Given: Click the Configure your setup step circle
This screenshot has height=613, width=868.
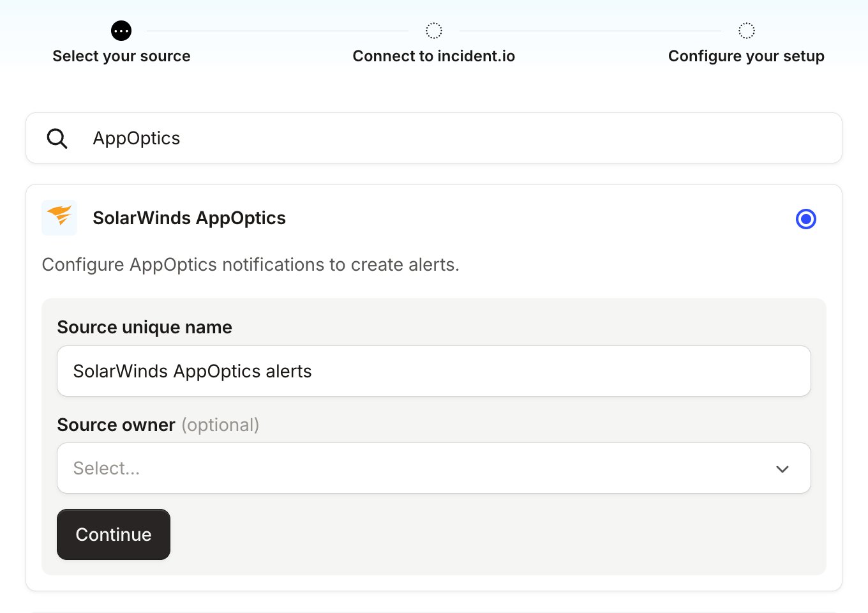Looking at the screenshot, I should click(x=747, y=31).
